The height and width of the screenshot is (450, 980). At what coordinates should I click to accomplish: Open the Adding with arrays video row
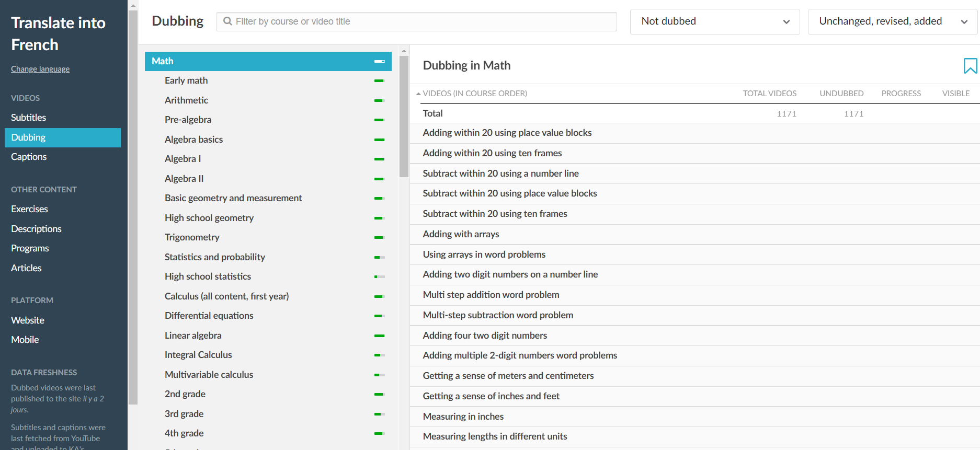[461, 234]
